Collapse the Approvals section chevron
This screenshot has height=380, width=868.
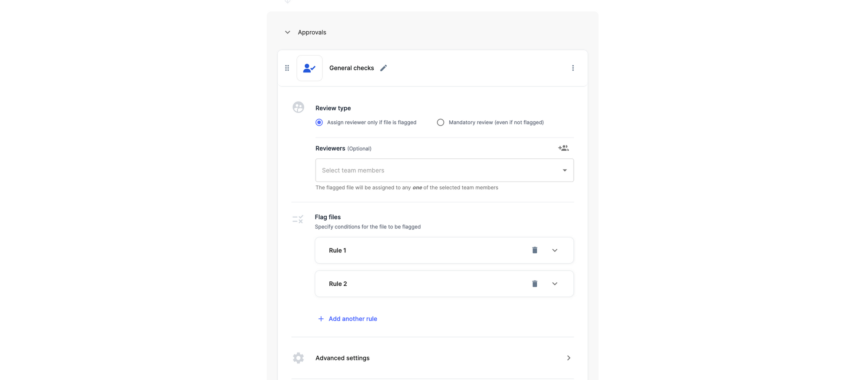click(287, 32)
